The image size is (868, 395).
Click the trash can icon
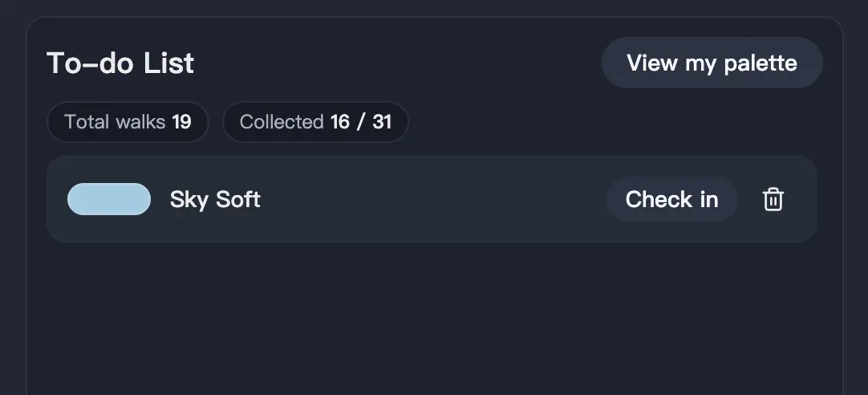point(773,199)
